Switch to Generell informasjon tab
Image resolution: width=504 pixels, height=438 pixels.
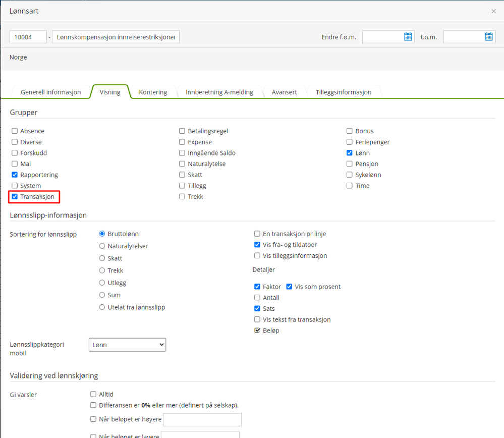pos(51,92)
